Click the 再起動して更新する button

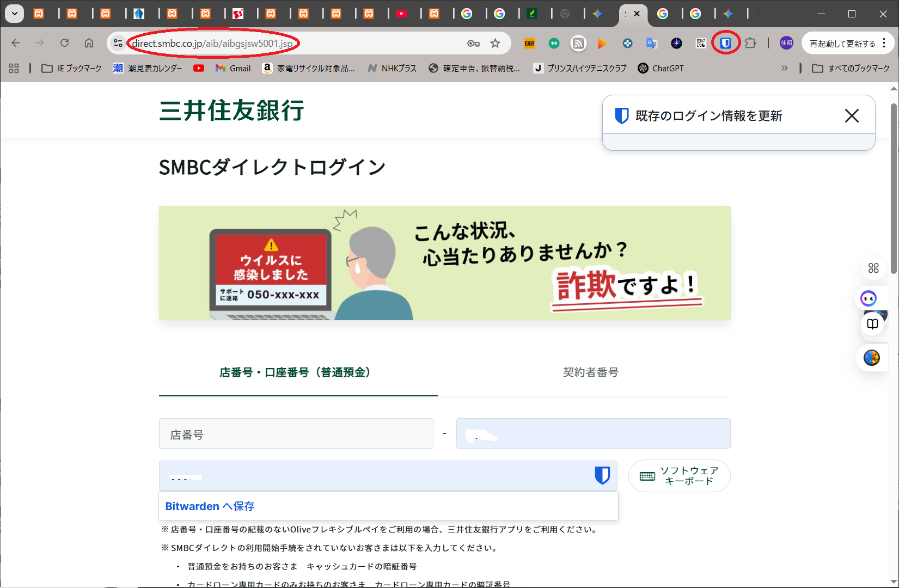[842, 44]
